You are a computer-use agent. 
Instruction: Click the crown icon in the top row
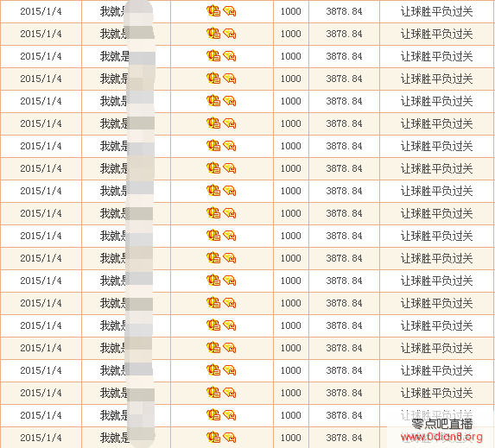(x=213, y=11)
